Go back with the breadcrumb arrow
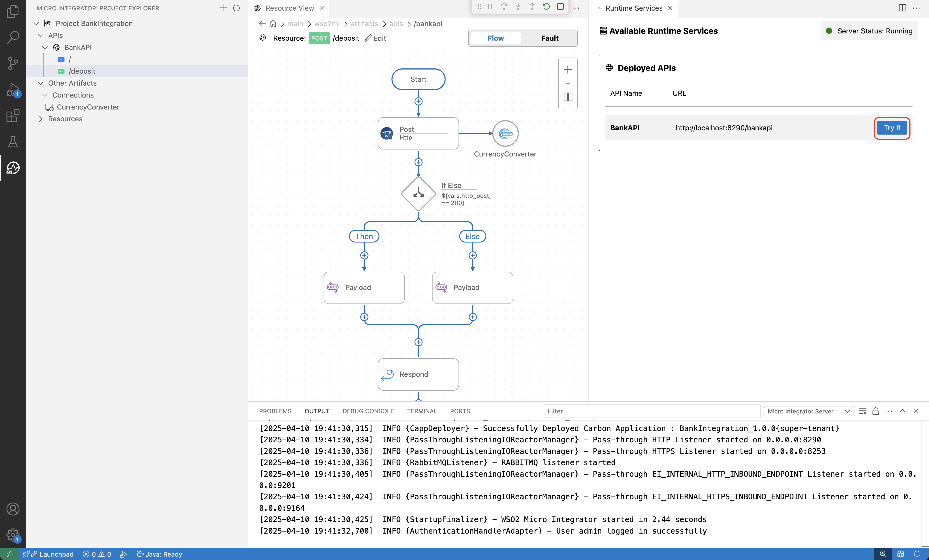 pyautogui.click(x=263, y=24)
